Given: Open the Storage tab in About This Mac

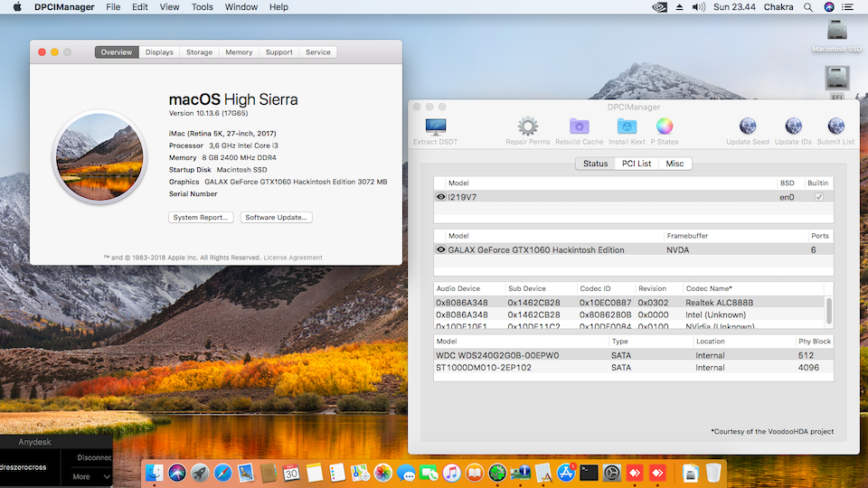Looking at the screenshot, I should [199, 52].
